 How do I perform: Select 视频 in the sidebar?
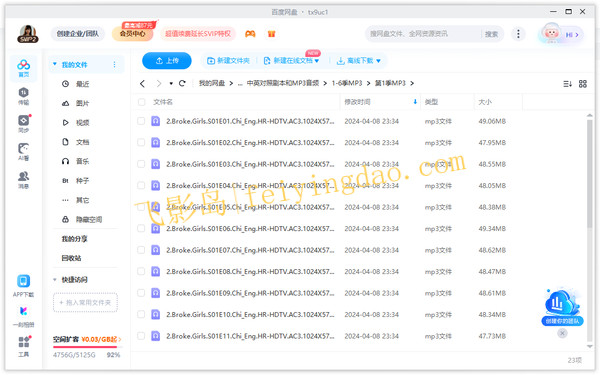point(82,123)
